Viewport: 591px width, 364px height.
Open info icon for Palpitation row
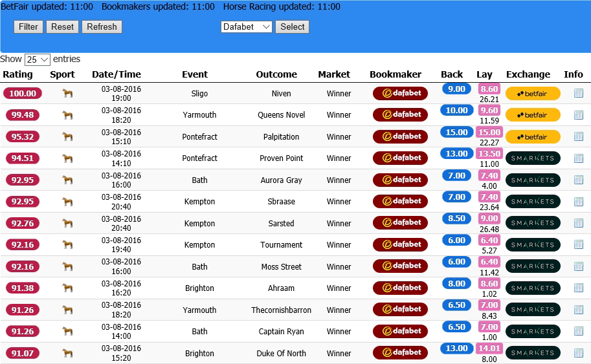[579, 136]
